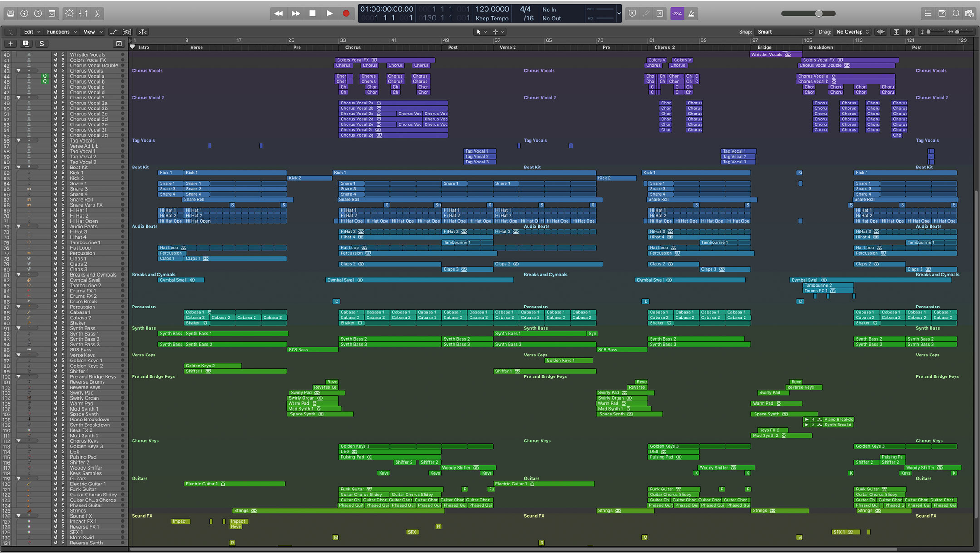
Task: Toggle the Toolbar display icon
Action: point(52,14)
